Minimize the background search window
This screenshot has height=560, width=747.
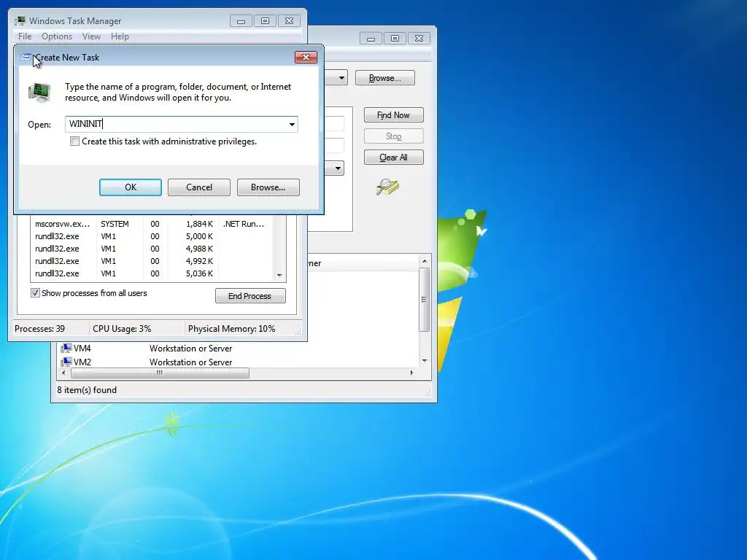click(371, 39)
